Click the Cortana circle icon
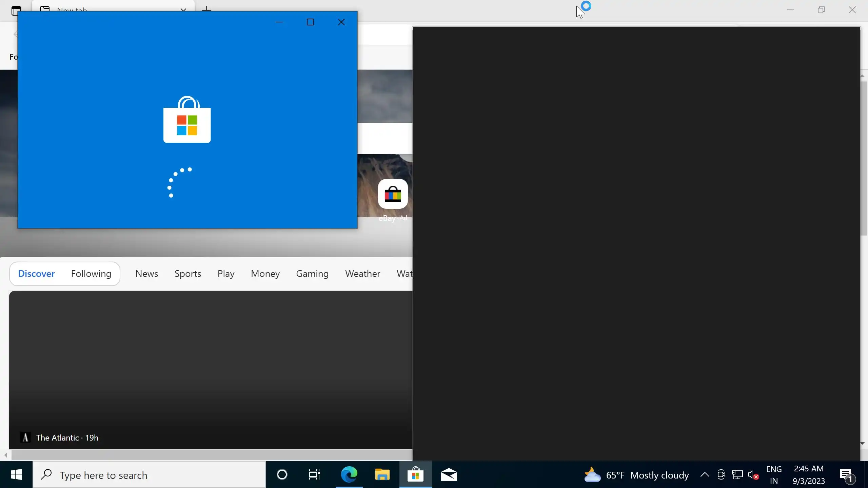Viewport: 868px width, 488px height. [x=282, y=475]
